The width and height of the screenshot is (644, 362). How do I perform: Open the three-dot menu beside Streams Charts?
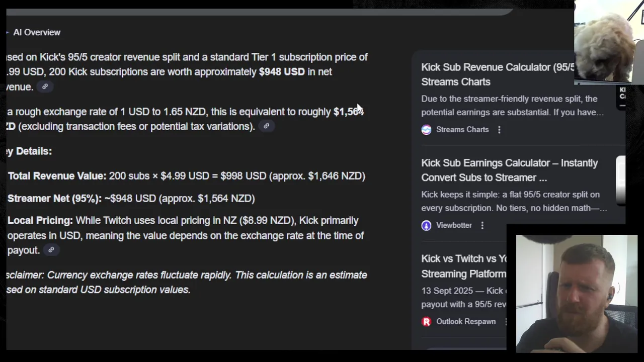pos(499,130)
